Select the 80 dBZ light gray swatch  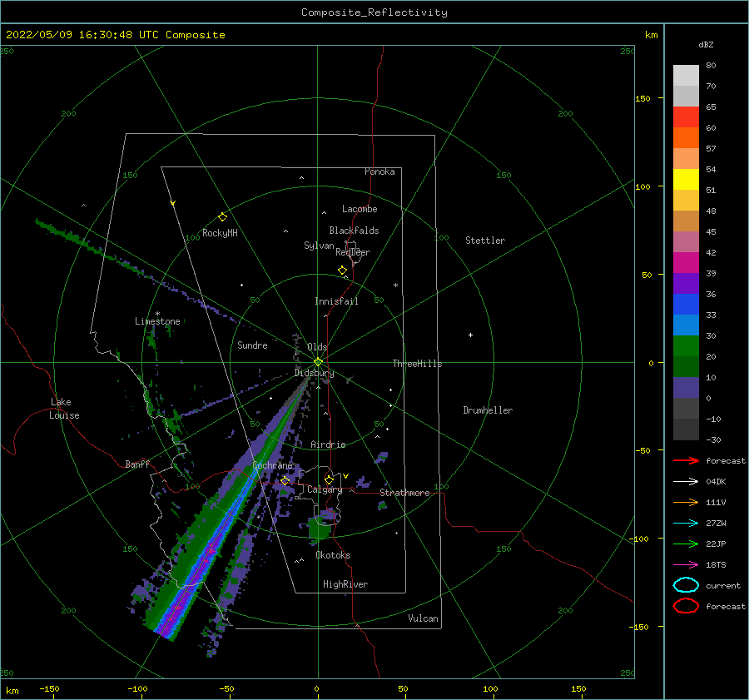(x=686, y=76)
